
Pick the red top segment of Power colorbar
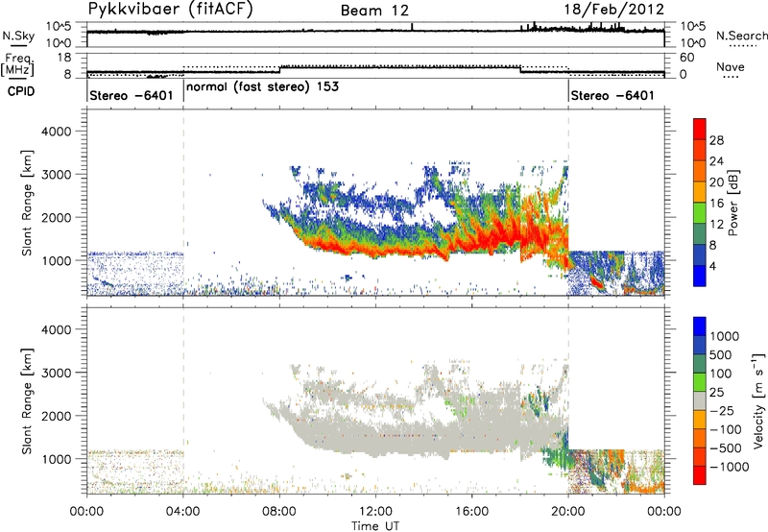tap(700, 130)
